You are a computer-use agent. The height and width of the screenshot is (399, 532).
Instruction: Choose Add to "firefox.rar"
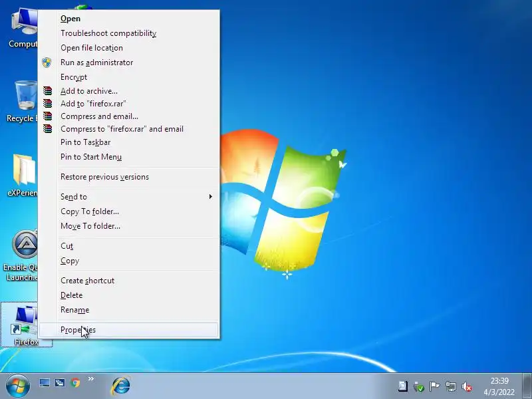click(x=129, y=104)
